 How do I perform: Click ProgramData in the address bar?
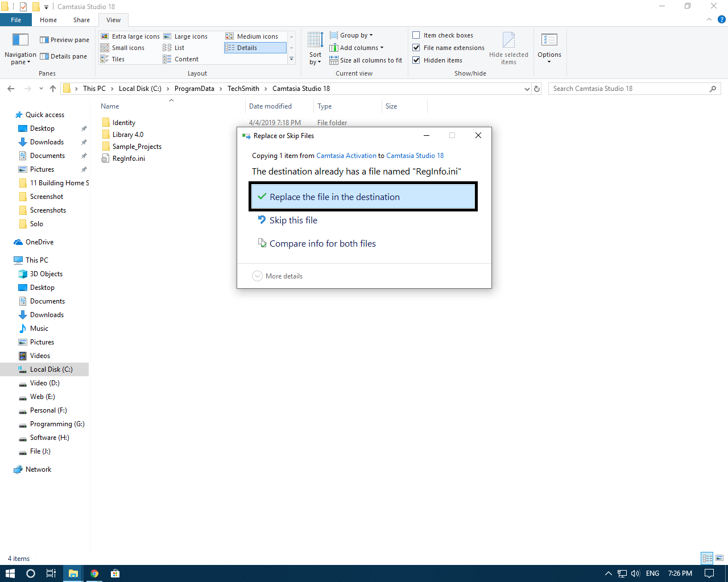click(x=195, y=89)
